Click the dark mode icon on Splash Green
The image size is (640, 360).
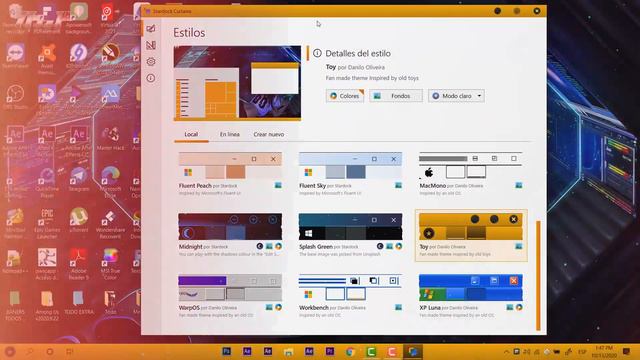tap(380, 246)
